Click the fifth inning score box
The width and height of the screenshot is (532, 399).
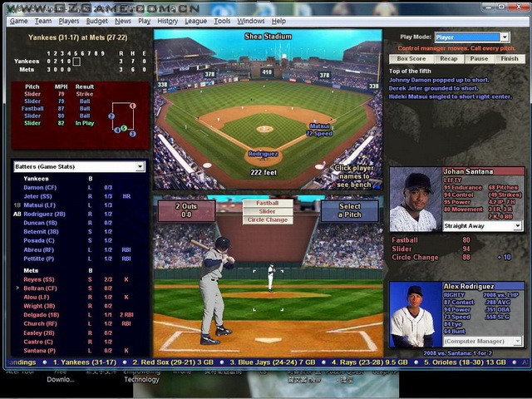[x=76, y=62]
